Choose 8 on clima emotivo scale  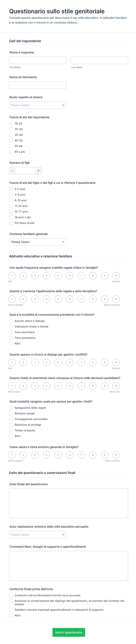point(93,455)
